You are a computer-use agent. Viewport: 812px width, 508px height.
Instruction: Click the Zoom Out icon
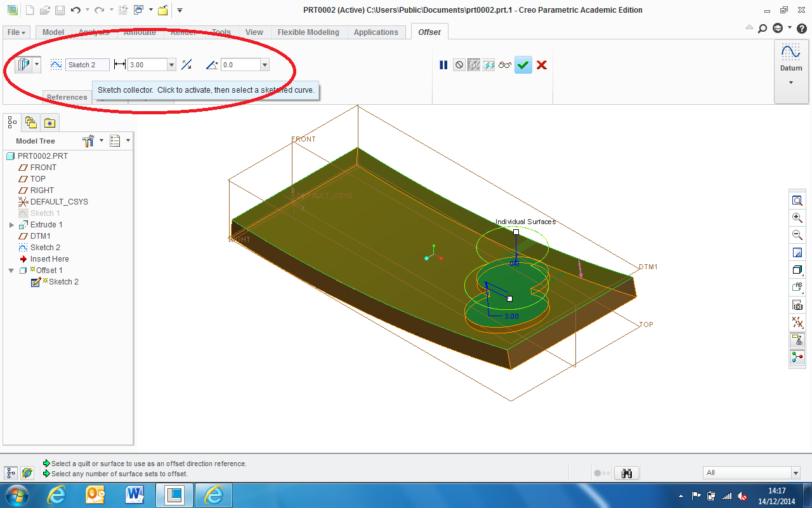tap(797, 235)
